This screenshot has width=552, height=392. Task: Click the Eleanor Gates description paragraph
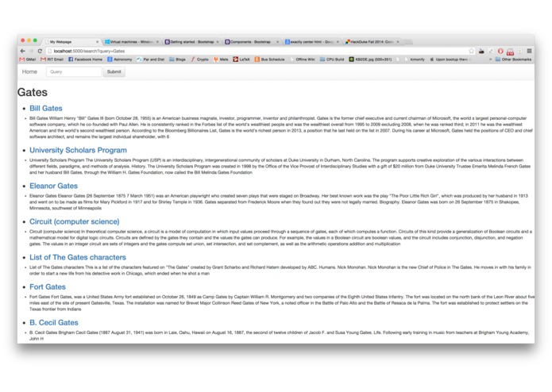coord(279,202)
